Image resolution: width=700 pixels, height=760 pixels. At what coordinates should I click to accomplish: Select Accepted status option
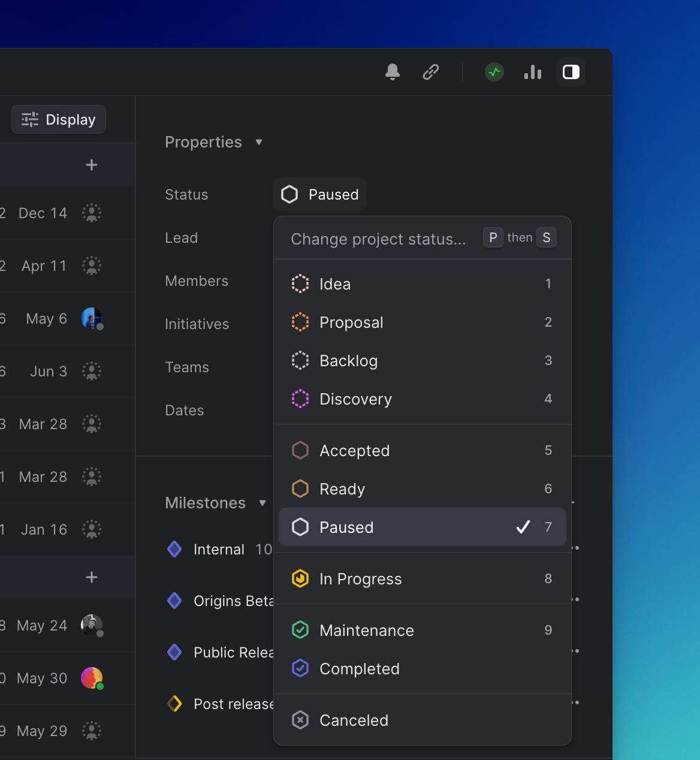pos(423,450)
